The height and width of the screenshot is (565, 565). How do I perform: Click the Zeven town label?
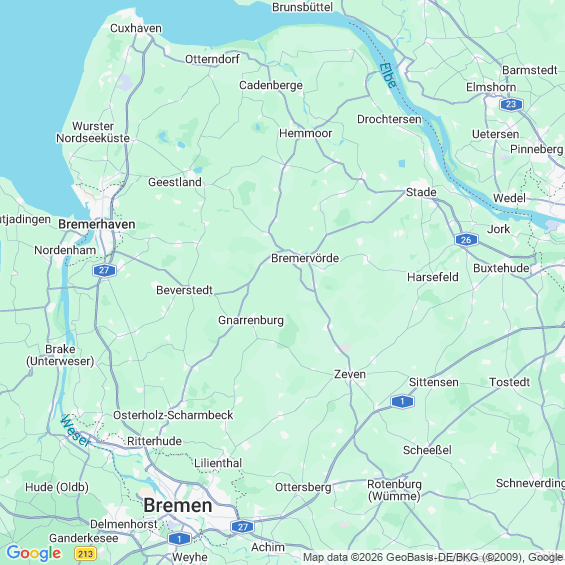click(350, 374)
